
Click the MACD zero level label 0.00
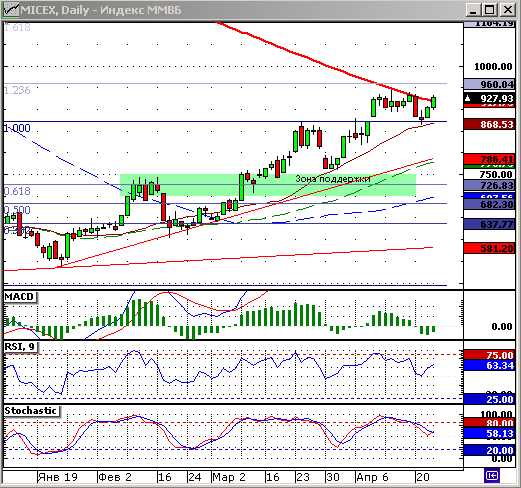click(x=502, y=326)
